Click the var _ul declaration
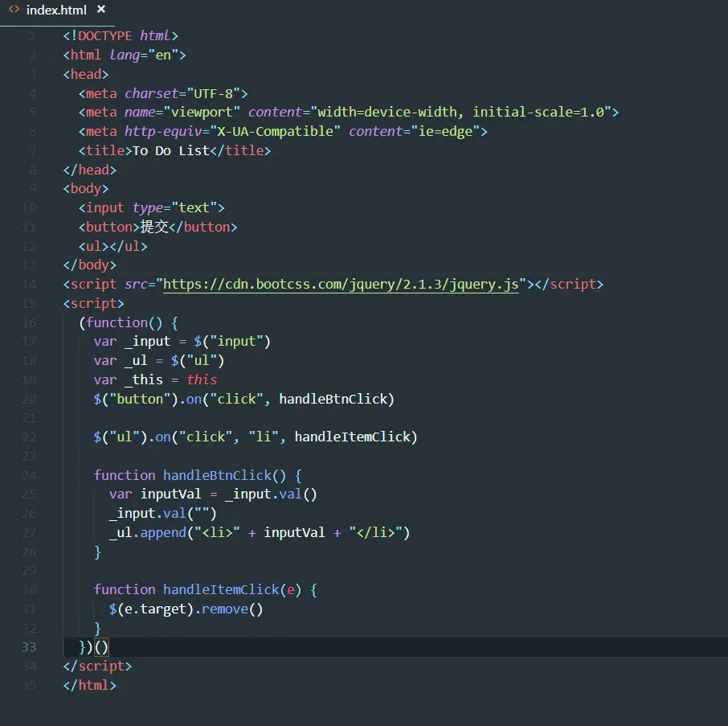Viewport: 728px width, 726px height. coord(159,360)
